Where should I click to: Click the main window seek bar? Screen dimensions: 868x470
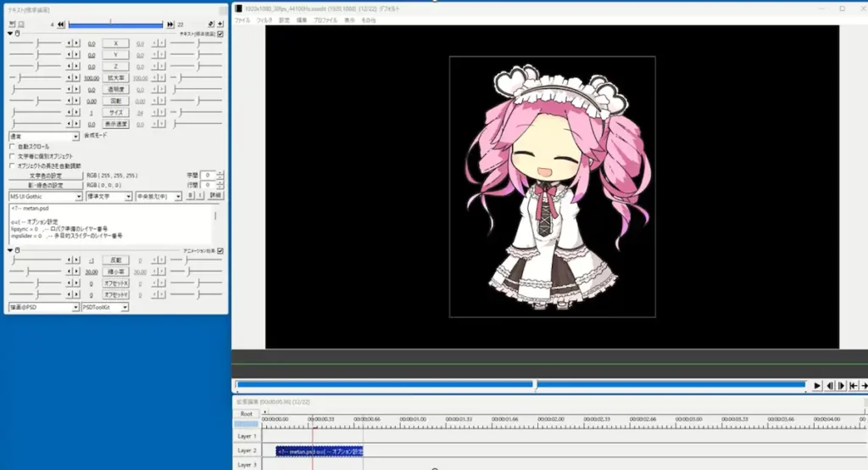[x=521, y=384]
